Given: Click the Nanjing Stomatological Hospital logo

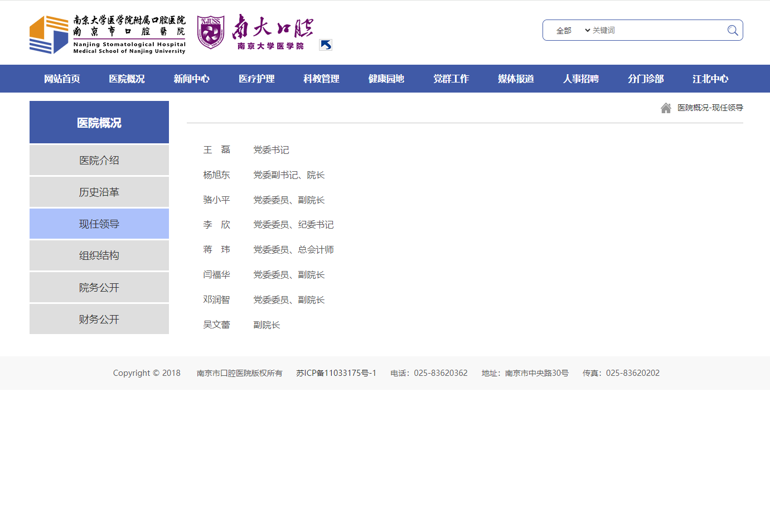Looking at the screenshot, I should coord(108,35).
